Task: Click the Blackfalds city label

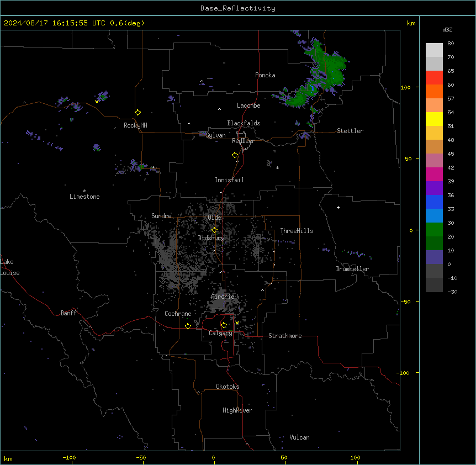Action: tap(244, 123)
